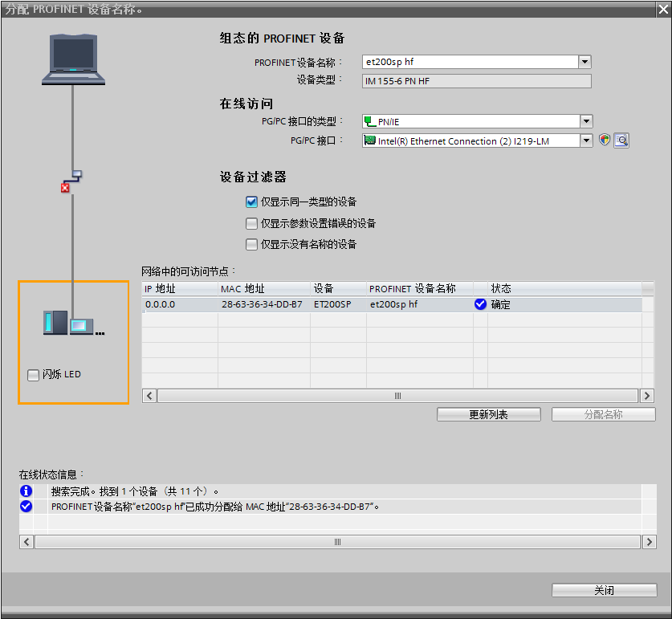Click the 设备类型 field IM 155-6 PN HF

coord(477,81)
